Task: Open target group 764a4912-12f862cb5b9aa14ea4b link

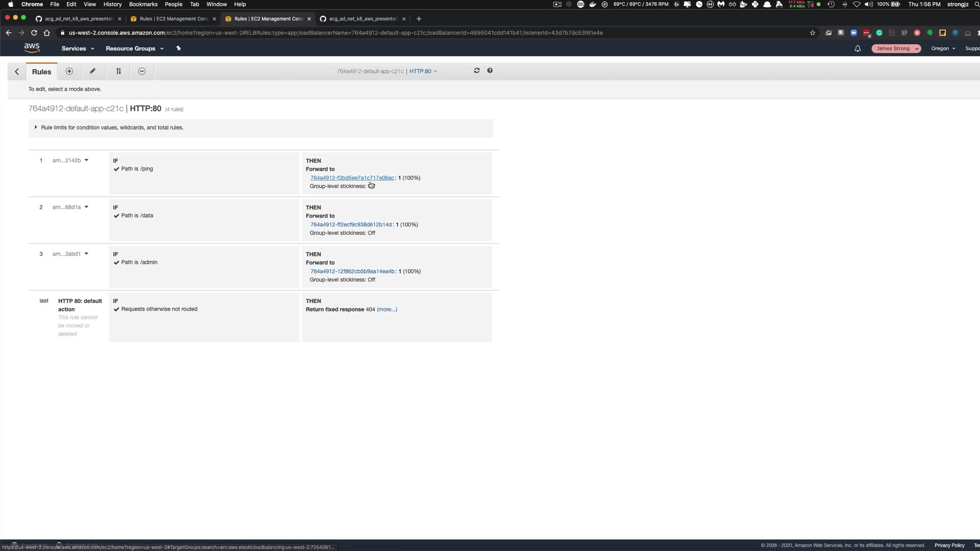Action: click(x=352, y=271)
